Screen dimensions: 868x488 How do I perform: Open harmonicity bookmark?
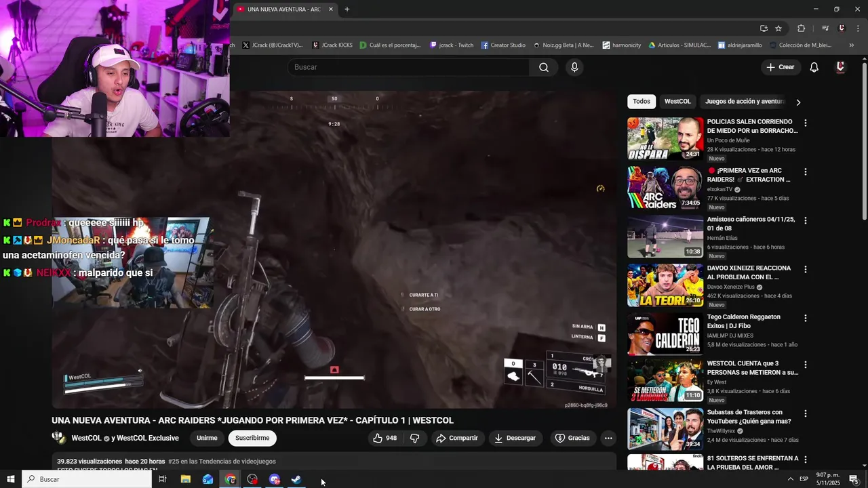tap(622, 45)
